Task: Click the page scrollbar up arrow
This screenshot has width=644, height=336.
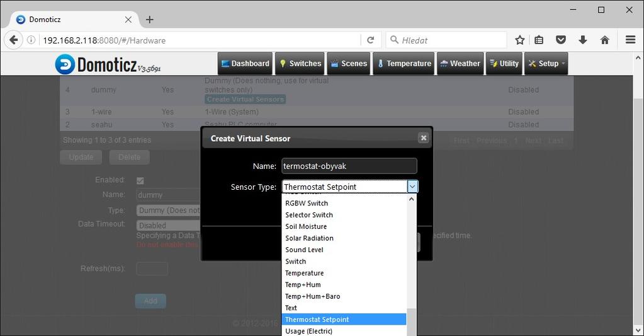Action: pyautogui.click(x=638, y=58)
